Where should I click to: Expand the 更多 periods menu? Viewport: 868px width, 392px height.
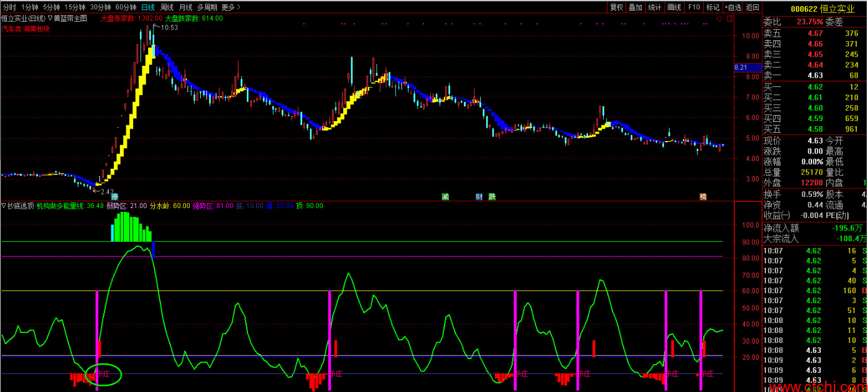pos(231,7)
